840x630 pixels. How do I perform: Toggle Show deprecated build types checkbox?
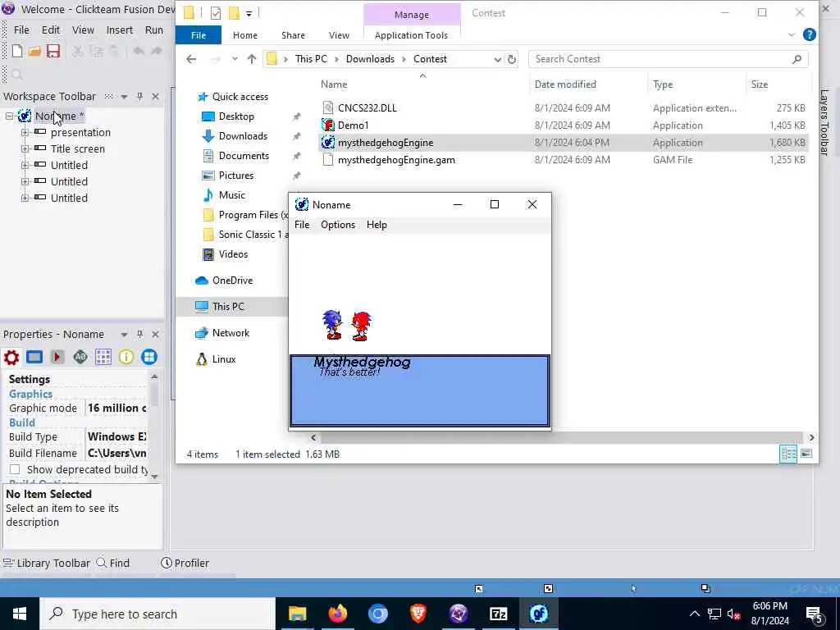[15, 470]
